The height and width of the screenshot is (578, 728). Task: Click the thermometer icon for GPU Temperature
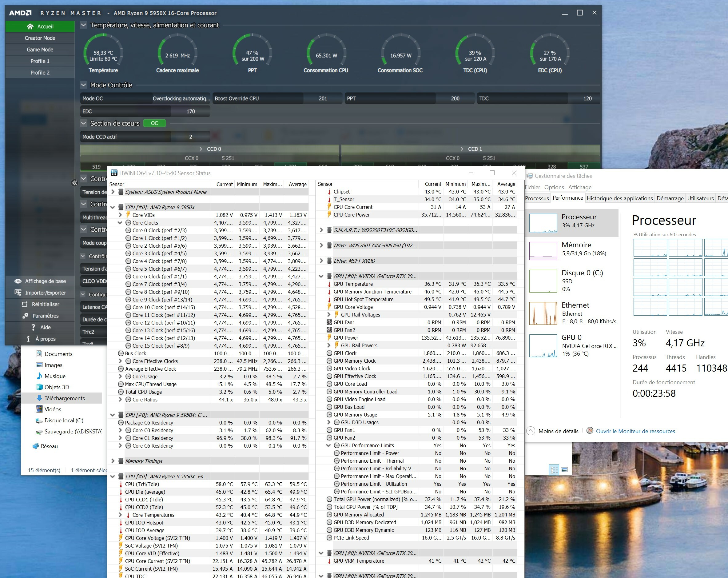(x=329, y=284)
